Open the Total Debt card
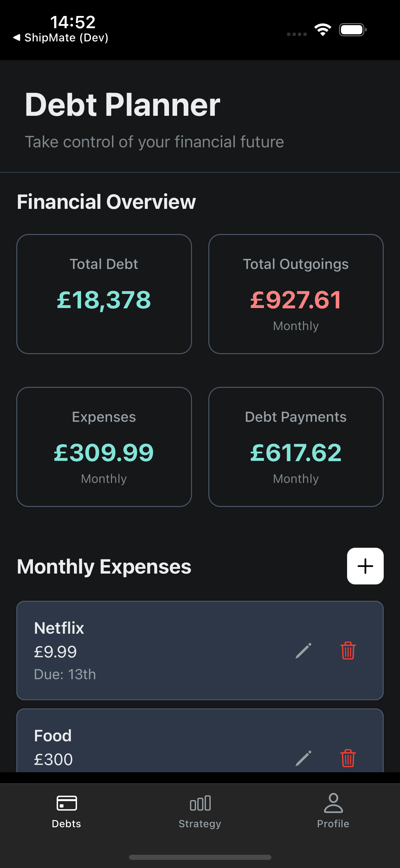 point(104,294)
